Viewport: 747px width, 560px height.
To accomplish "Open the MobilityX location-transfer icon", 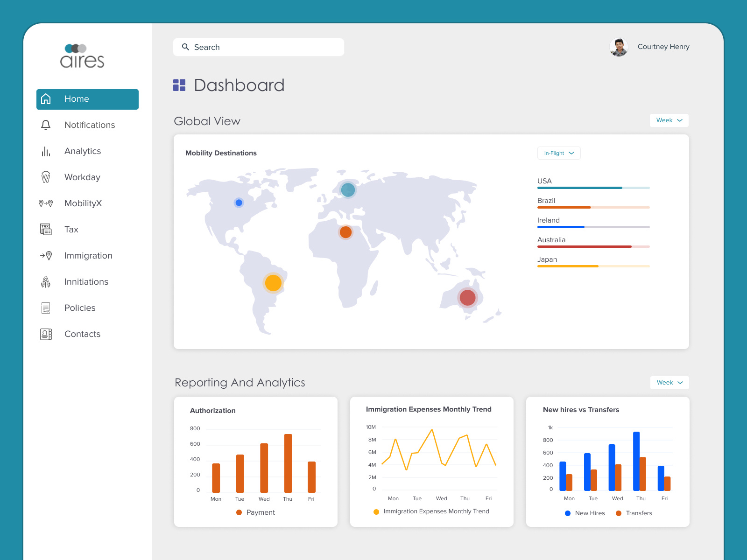I will point(46,203).
